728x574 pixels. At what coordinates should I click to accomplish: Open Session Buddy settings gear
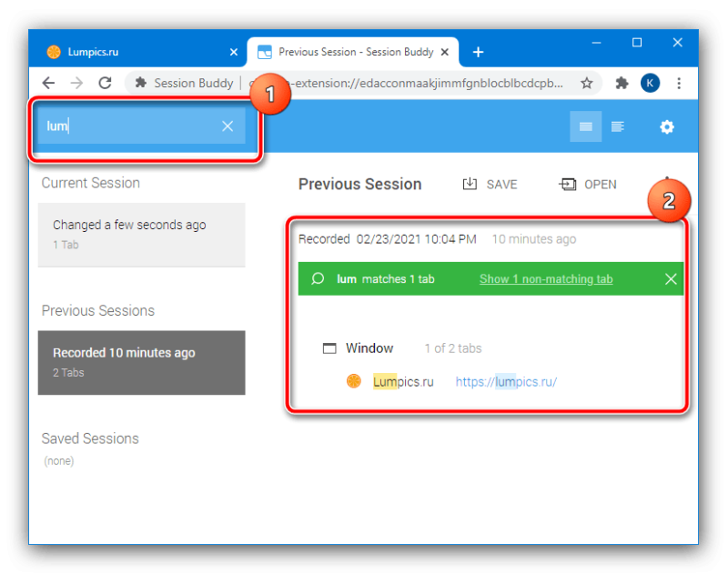click(x=667, y=126)
